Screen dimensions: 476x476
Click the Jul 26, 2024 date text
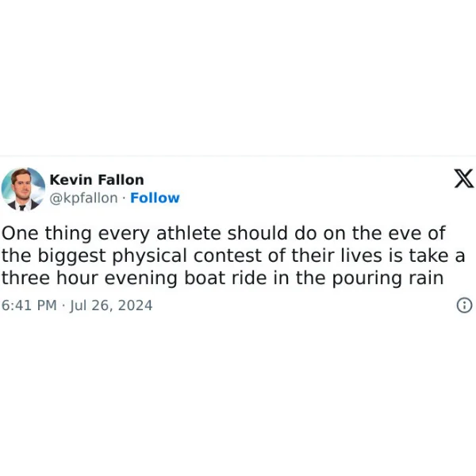click(111, 305)
